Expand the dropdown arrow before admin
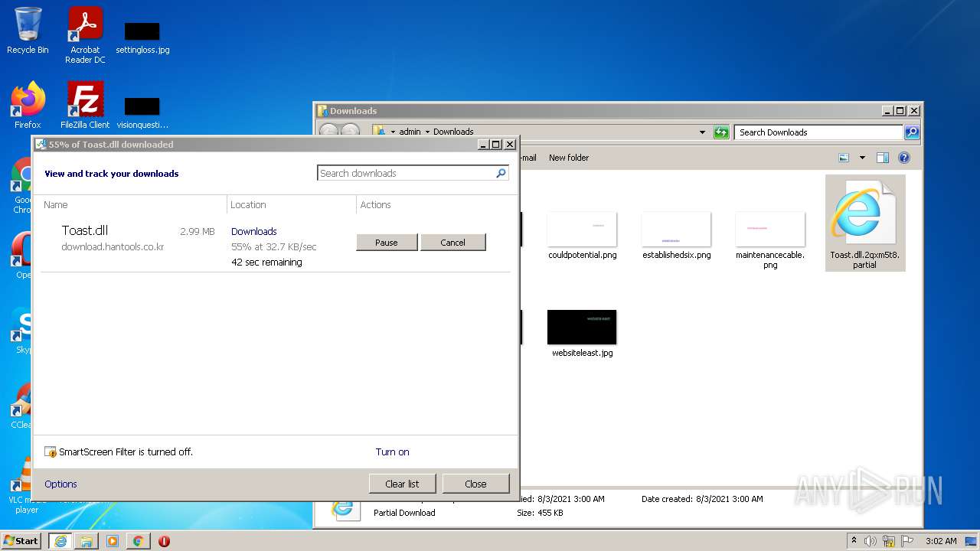This screenshot has height=551, width=980. point(393,132)
